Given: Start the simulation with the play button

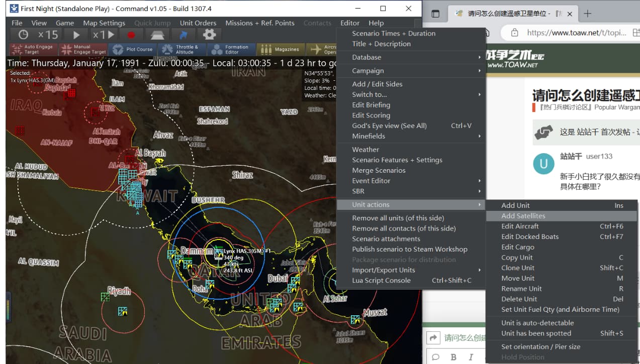Looking at the screenshot, I should tap(76, 35).
